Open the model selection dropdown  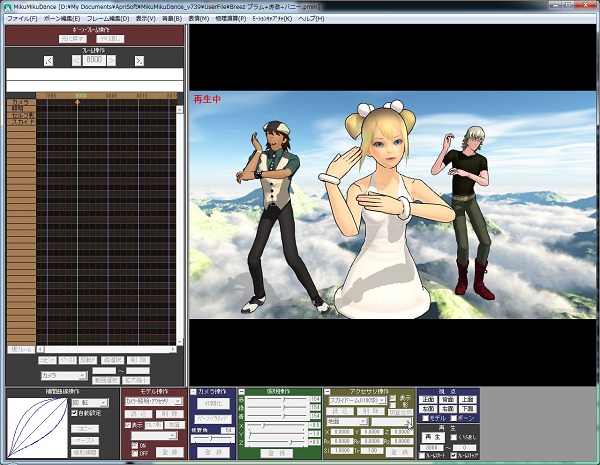tap(154, 401)
